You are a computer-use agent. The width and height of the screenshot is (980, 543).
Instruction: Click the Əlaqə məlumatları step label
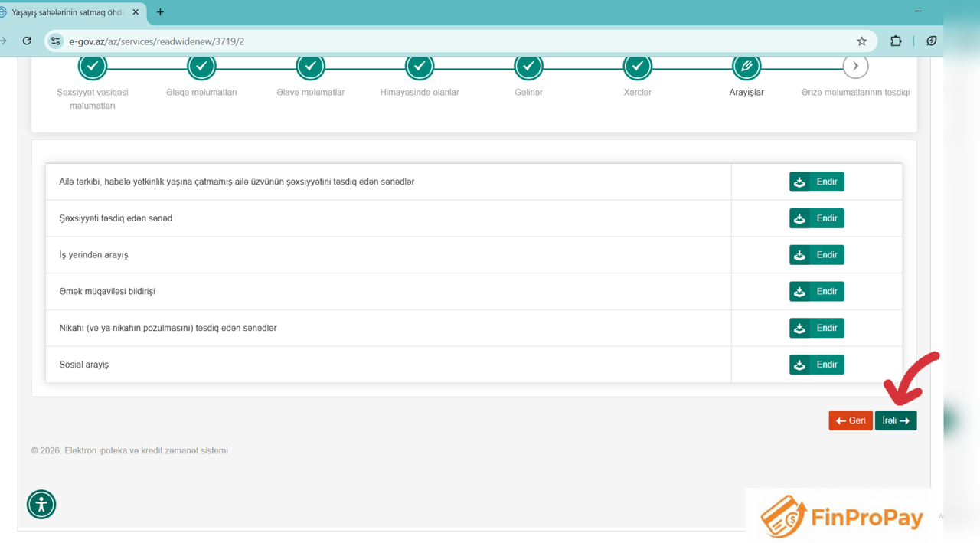point(201,93)
